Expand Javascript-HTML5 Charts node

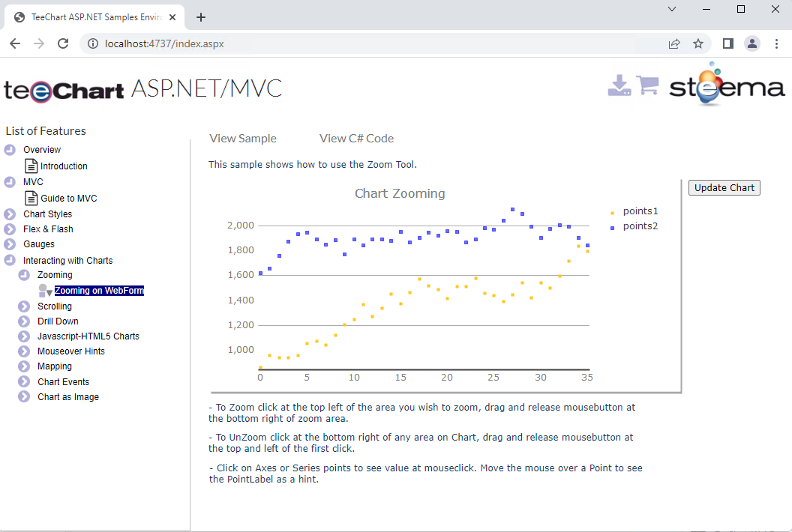(24, 336)
